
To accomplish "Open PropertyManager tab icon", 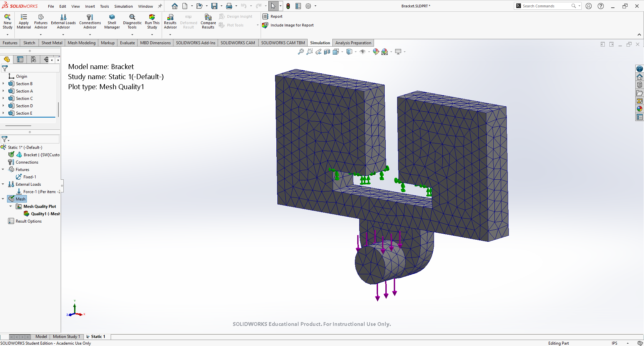I will [x=20, y=59].
